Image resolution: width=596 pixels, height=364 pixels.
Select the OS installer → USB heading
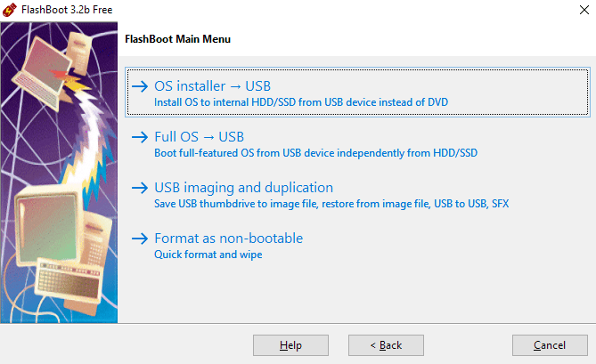212,86
